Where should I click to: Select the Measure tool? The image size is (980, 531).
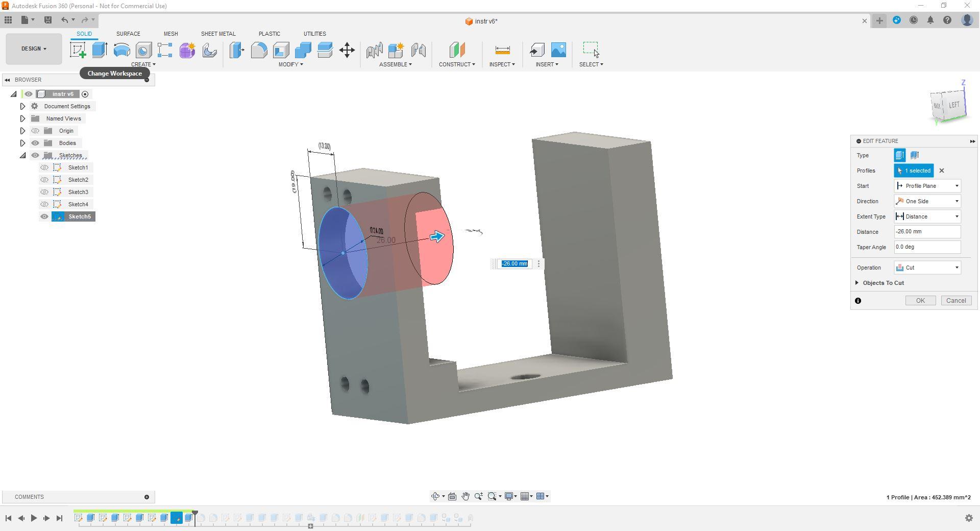click(502, 50)
